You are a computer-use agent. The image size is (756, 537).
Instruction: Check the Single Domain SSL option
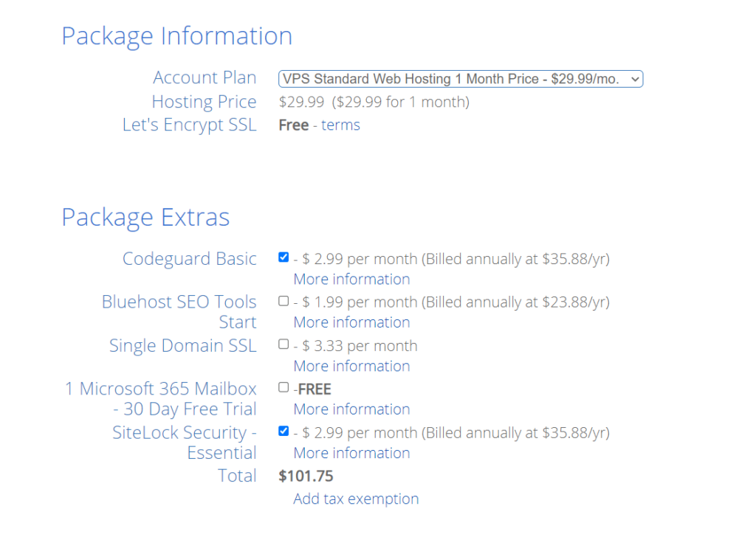[x=283, y=344]
